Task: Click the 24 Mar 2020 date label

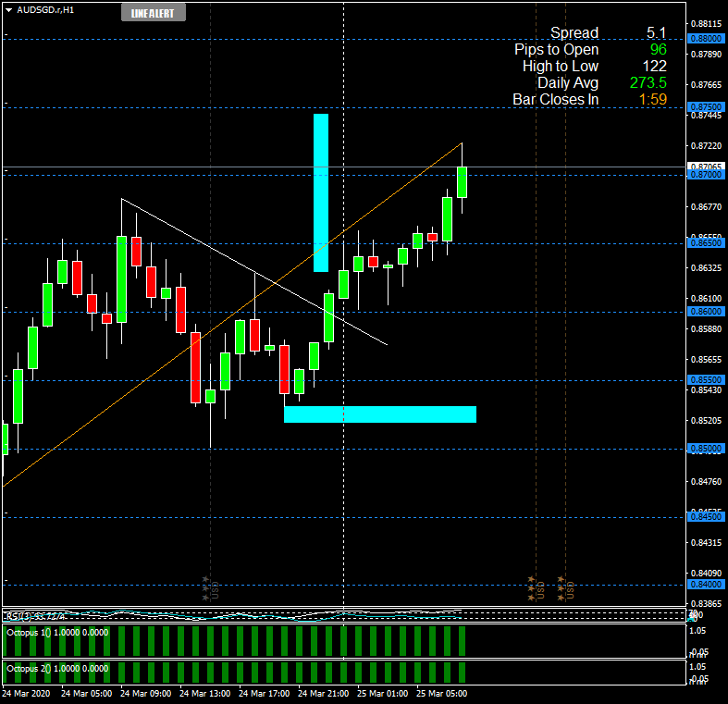Action: 26,693
